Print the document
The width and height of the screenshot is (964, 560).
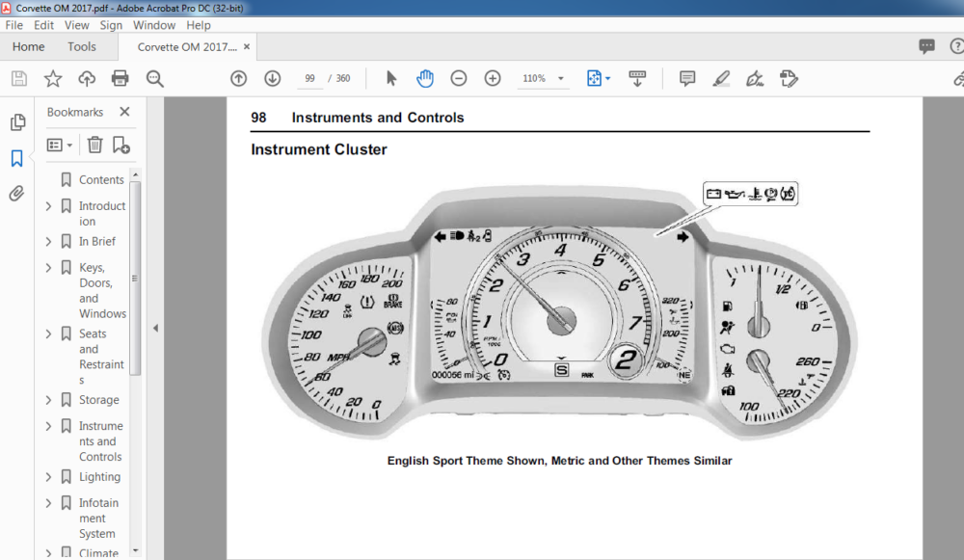[x=120, y=79]
